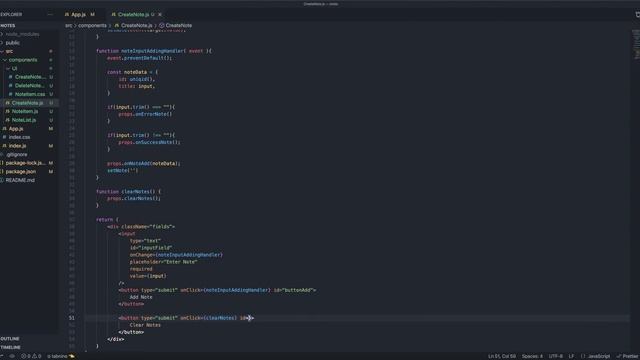Open App.js from the Explorer tree
This screenshot has width=640, height=360.
click(x=16, y=129)
